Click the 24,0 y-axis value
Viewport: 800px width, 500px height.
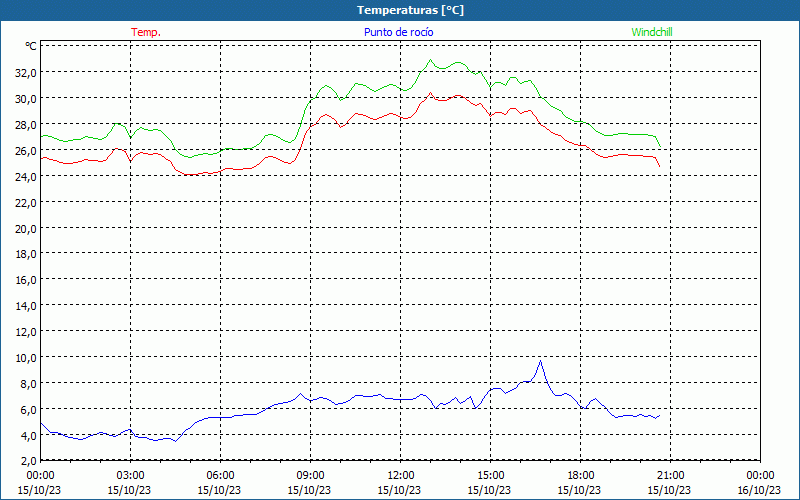point(26,177)
